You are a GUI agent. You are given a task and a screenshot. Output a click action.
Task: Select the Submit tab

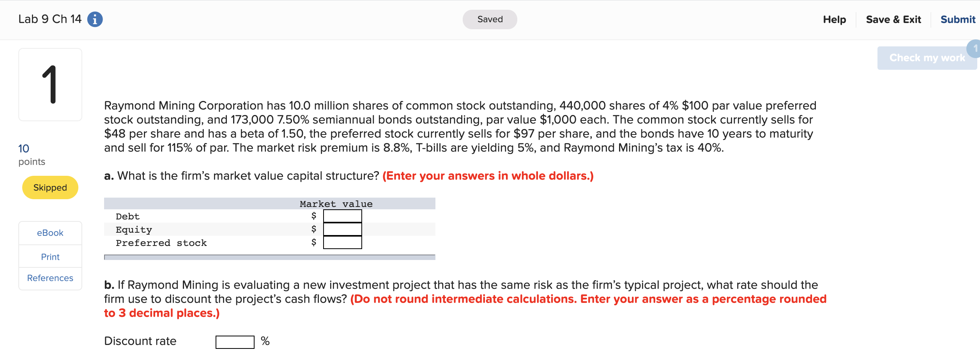(x=957, y=19)
